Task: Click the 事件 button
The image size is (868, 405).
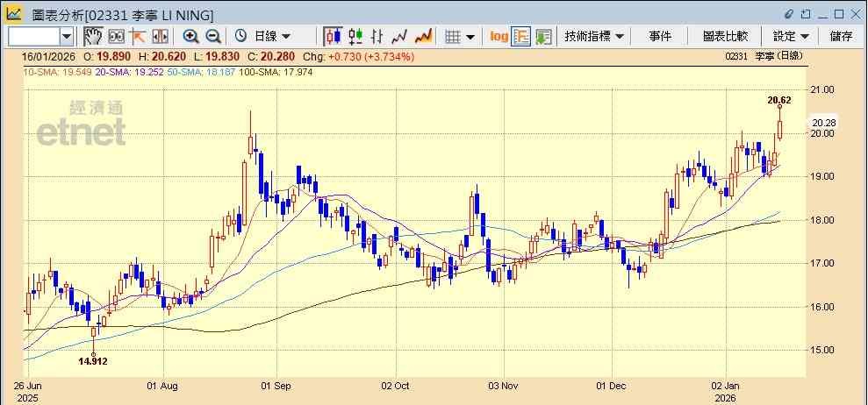Action: point(660,37)
